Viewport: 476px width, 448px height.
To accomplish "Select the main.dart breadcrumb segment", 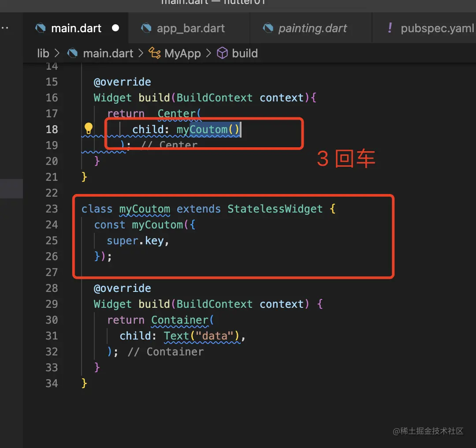I will (108, 53).
